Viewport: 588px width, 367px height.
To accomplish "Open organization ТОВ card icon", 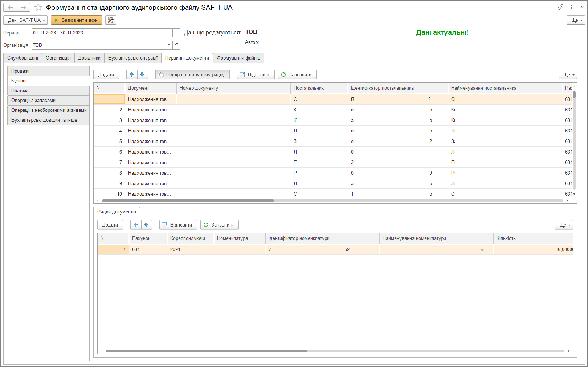I will [x=176, y=45].
